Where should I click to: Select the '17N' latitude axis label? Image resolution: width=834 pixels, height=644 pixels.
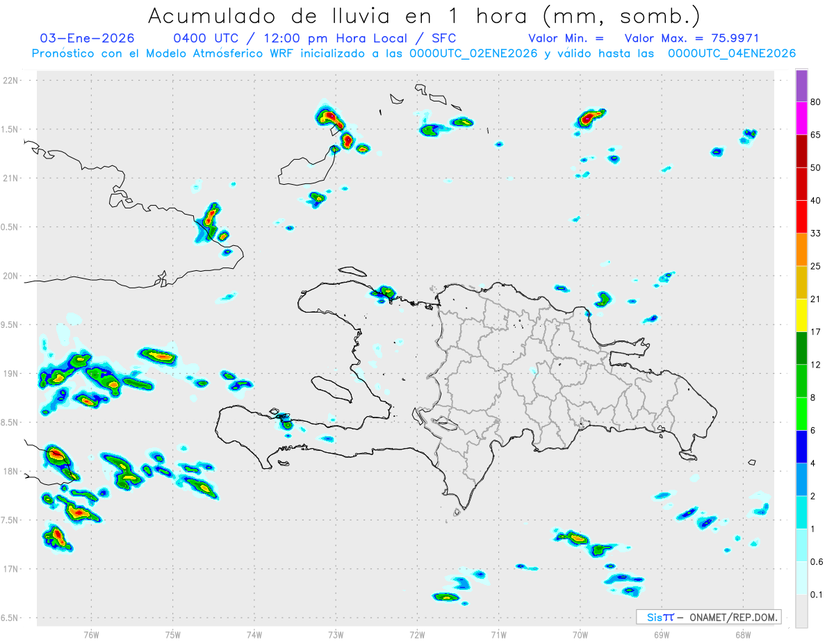(12, 569)
